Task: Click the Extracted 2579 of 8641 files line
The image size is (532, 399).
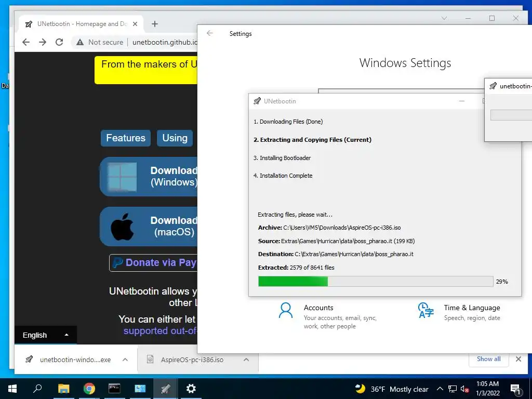Action: pyautogui.click(x=296, y=268)
